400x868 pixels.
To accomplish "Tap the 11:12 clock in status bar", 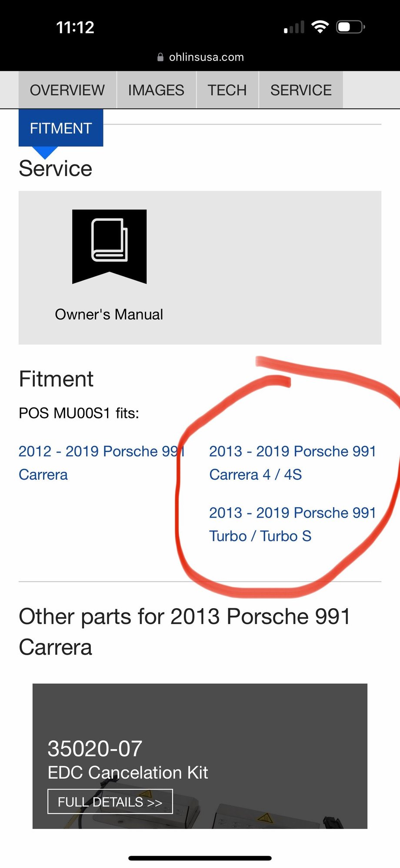I will tap(75, 27).
